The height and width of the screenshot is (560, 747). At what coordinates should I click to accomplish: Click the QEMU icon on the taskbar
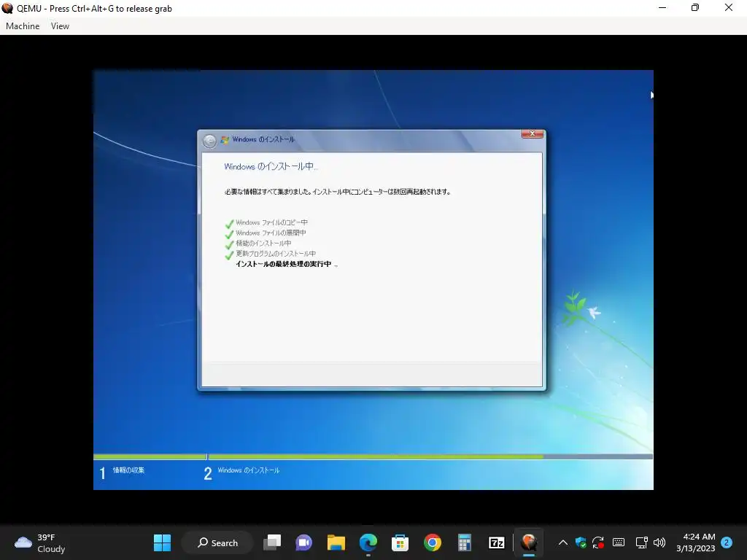pos(529,542)
